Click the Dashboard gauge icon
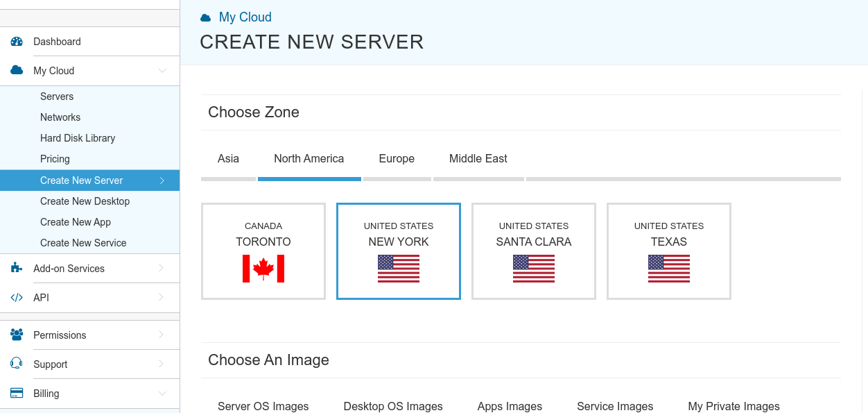This screenshot has width=868, height=413. point(17,42)
